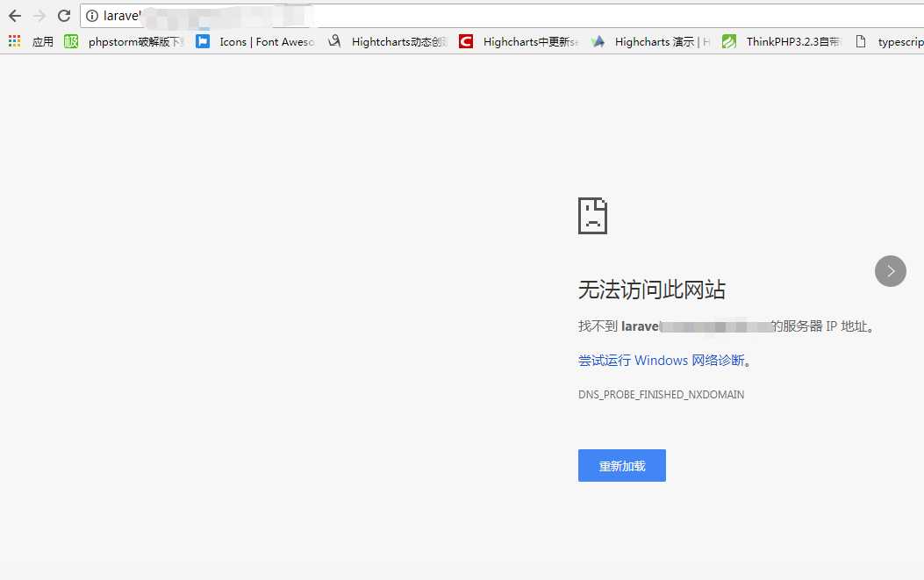Viewport: 924px width, 580px height.
Task: Open the 应用 bookmark
Action: click(42, 41)
